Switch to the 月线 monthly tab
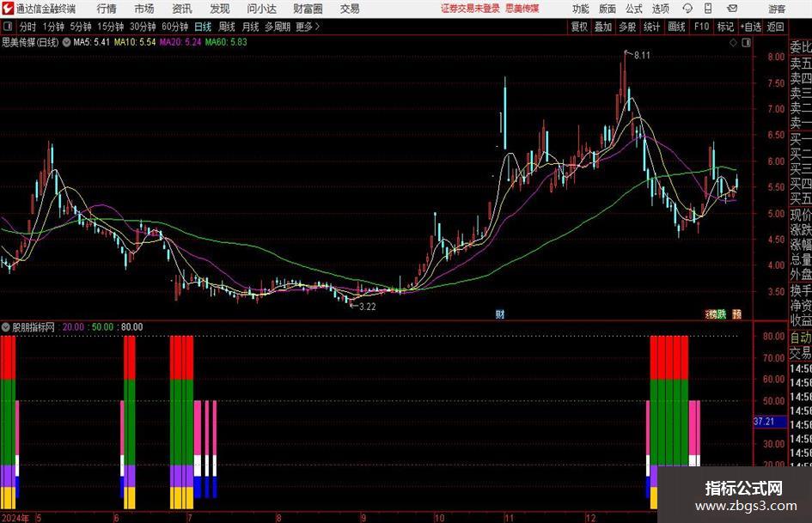 [x=251, y=27]
